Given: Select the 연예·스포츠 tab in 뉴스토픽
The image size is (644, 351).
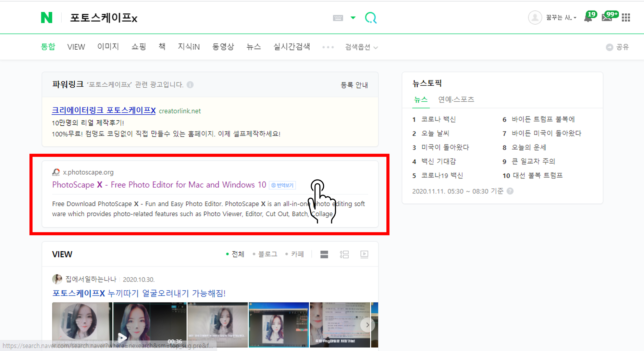Looking at the screenshot, I should pyautogui.click(x=456, y=100).
